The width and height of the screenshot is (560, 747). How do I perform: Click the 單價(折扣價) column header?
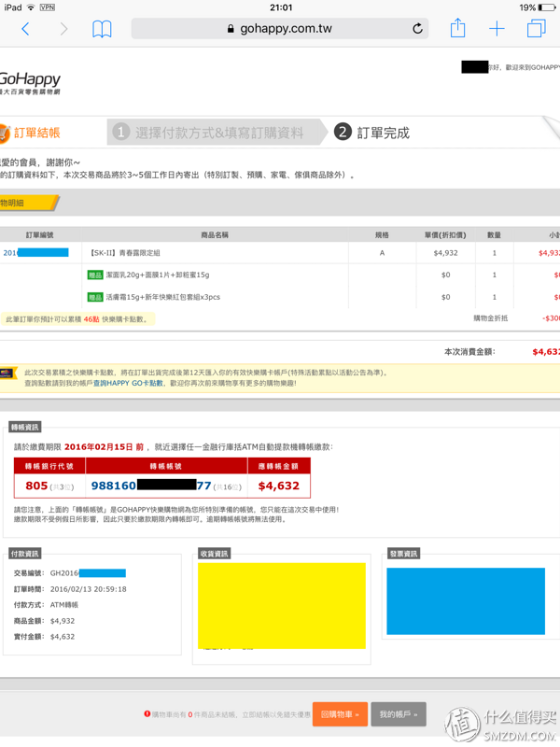445,235
